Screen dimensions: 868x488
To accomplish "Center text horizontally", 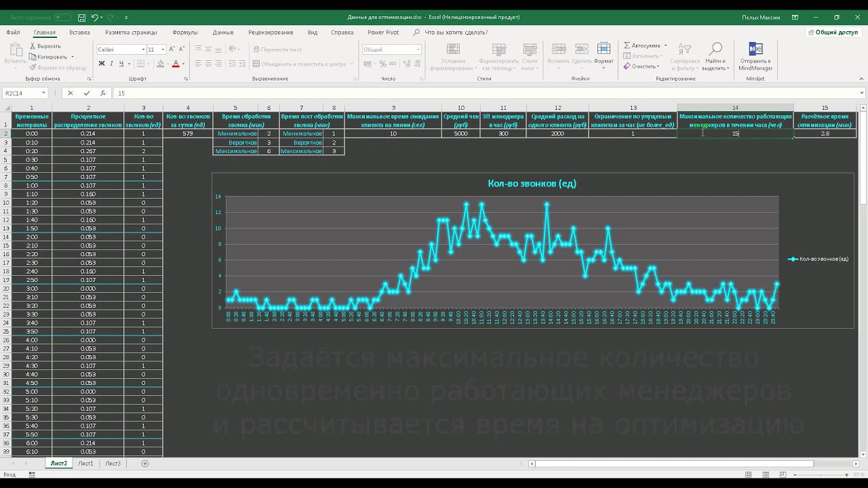I will click(208, 64).
